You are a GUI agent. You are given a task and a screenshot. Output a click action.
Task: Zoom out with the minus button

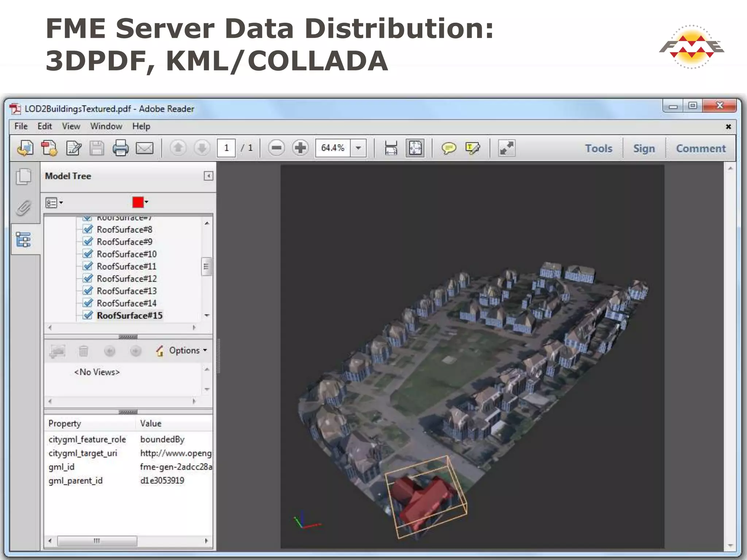(x=276, y=148)
